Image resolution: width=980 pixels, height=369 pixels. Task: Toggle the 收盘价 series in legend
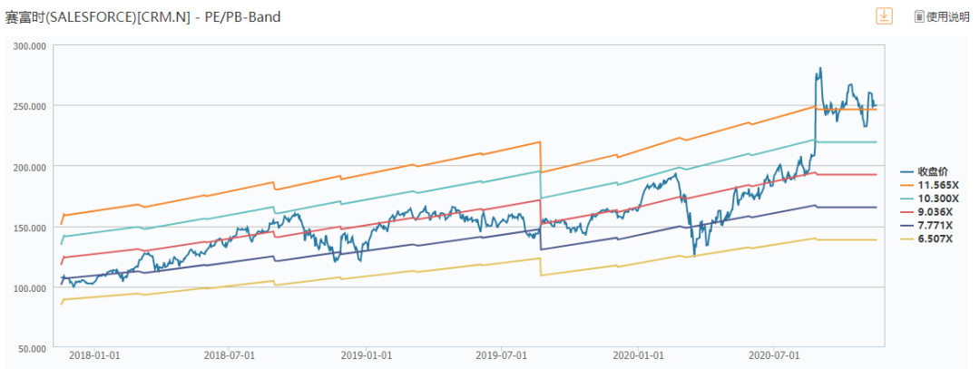932,171
